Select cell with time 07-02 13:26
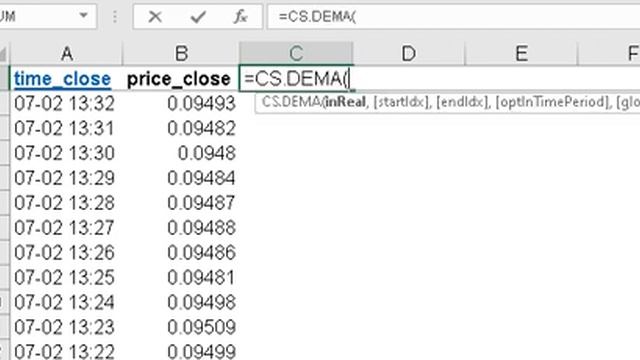This screenshot has width=640, height=360. pos(66,253)
